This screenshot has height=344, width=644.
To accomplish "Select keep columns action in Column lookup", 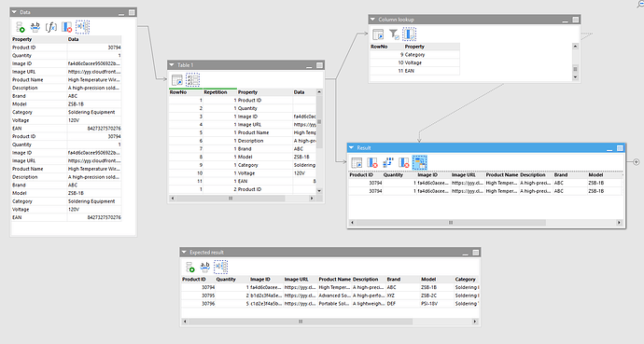I will 409,34.
